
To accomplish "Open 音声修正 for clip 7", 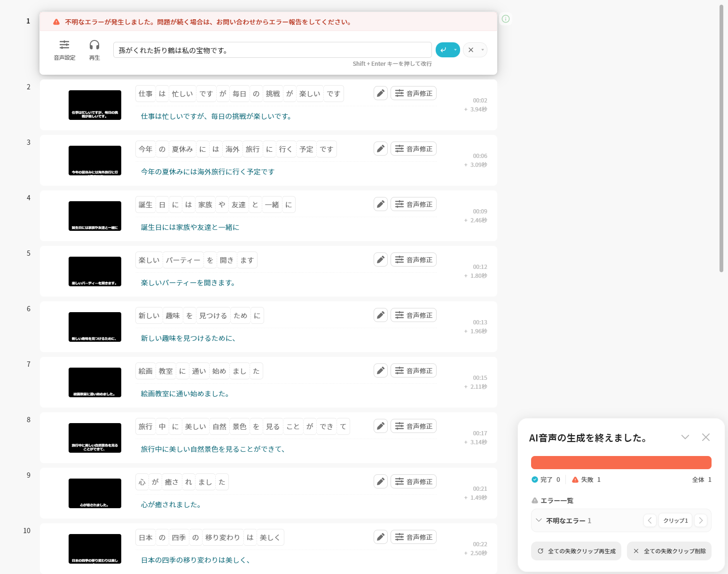I will click(x=414, y=370).
